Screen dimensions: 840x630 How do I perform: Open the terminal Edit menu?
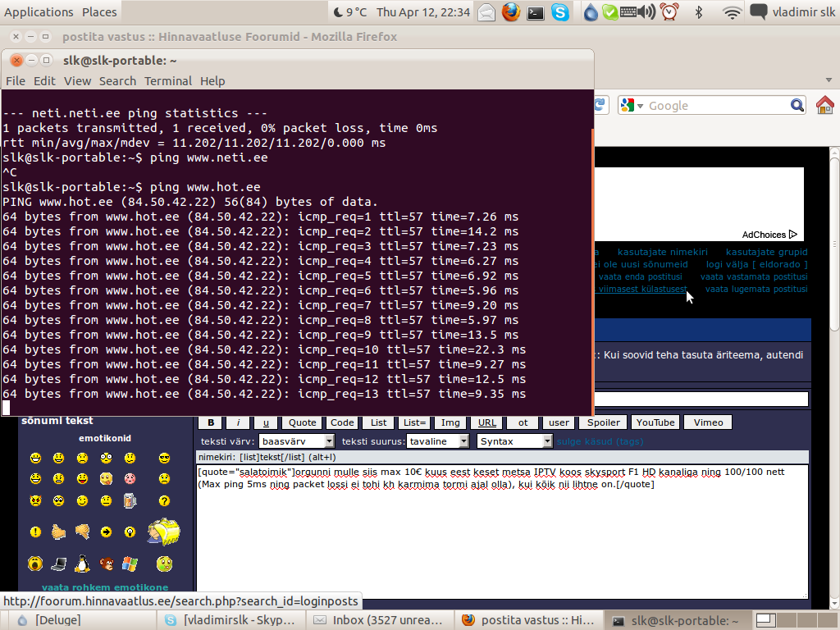click(44, 81)
